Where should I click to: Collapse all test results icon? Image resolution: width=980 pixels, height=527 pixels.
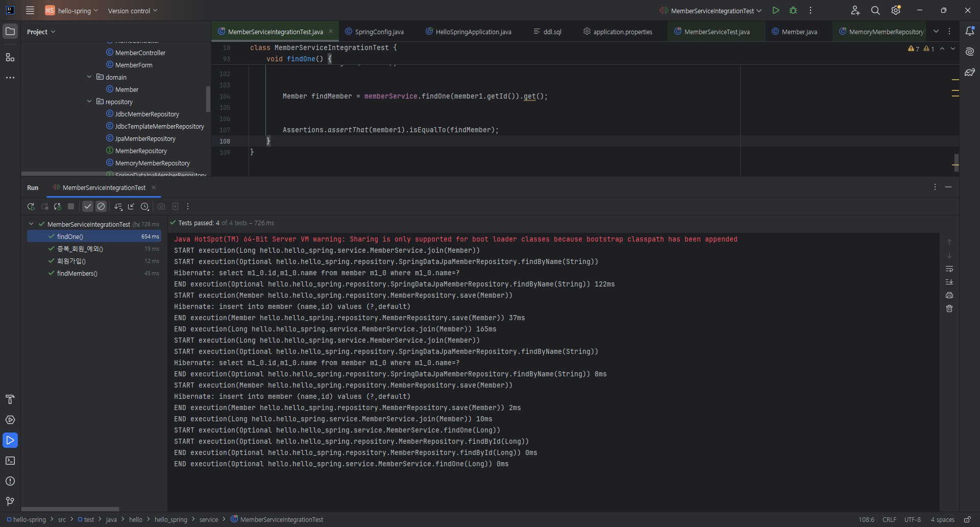pyautogui.click(x=131, y=206)
